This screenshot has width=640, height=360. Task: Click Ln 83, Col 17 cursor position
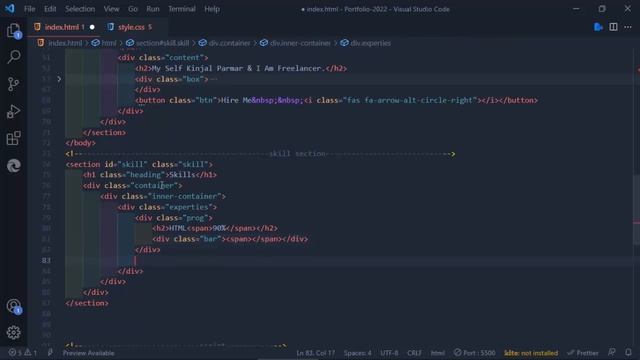click(316, 353)
